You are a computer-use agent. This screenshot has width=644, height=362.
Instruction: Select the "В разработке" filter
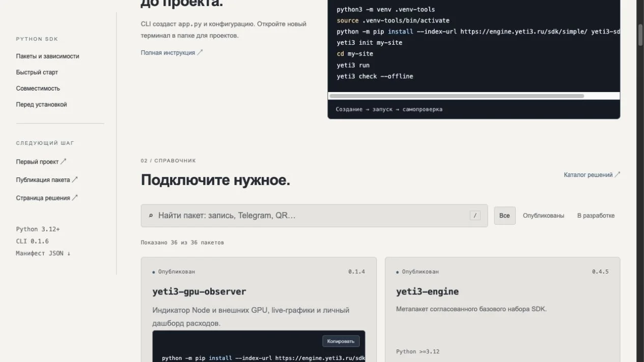(596, 216)
